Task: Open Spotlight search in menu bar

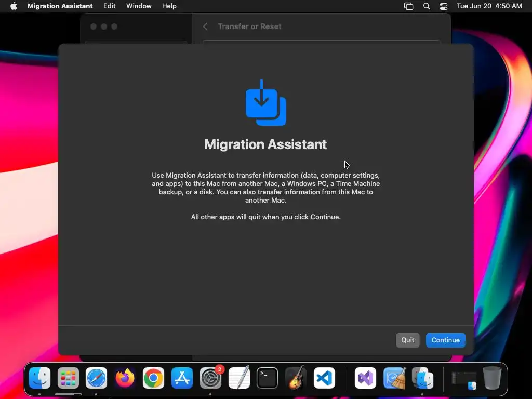Action: tap(427, 6)
